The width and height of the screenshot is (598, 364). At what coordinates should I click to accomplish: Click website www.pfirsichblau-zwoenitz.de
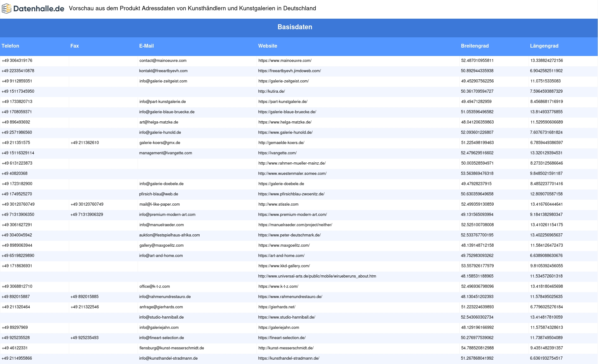coord(291,194)
